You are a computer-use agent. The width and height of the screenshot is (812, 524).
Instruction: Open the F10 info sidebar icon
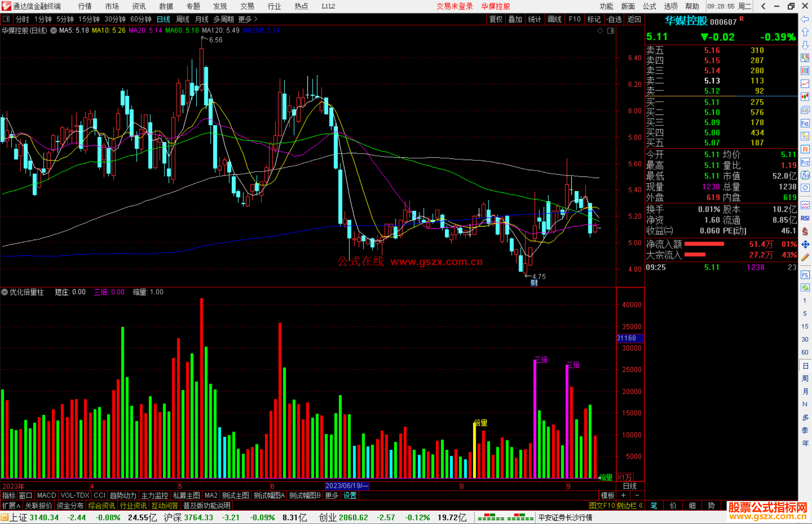click(805, 123)
